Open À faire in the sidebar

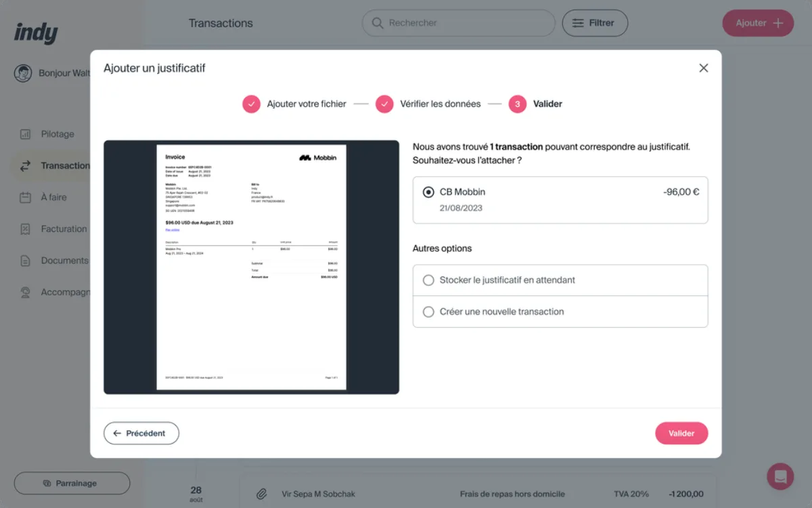click(x=53, y=198)
